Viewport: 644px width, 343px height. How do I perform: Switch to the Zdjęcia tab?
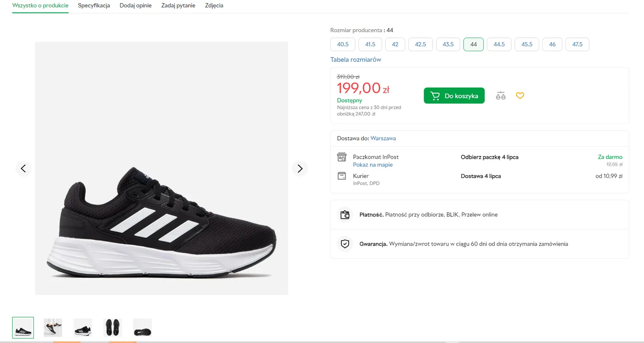click(x=214, y=6)
